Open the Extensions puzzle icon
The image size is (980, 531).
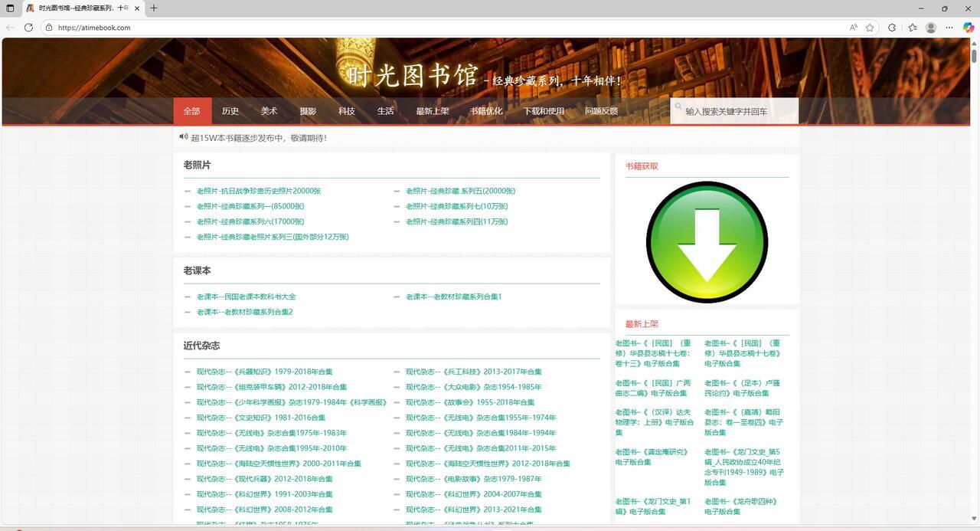coord(892,28)
